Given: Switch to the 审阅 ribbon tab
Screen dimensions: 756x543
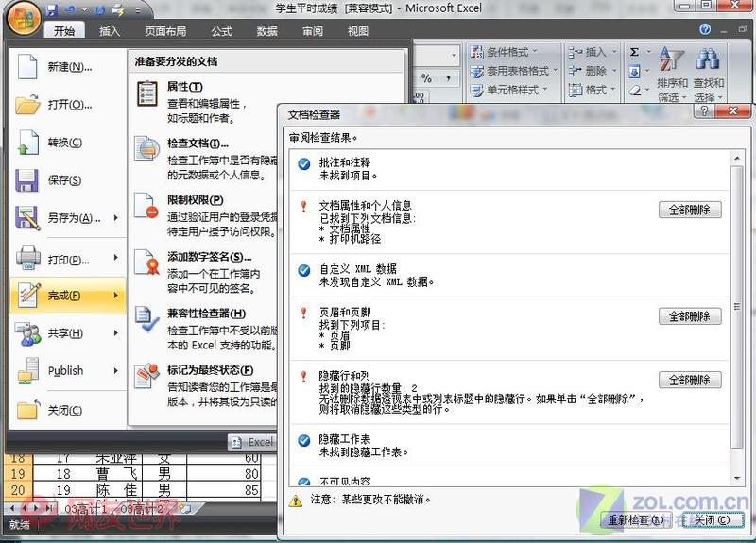Looking at the screenshot, I should tap(313, 31).
